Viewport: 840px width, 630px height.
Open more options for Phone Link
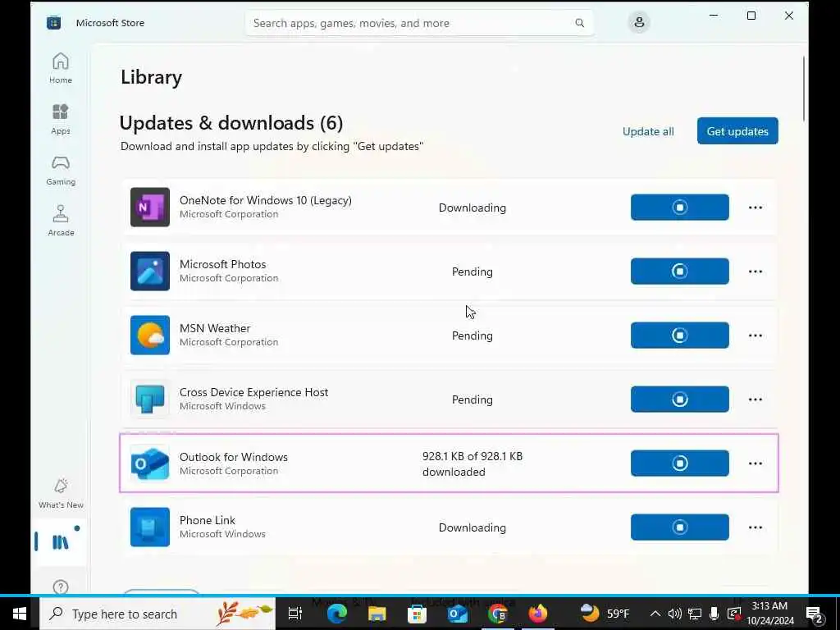pyautogui.click(x=756, y=527)
